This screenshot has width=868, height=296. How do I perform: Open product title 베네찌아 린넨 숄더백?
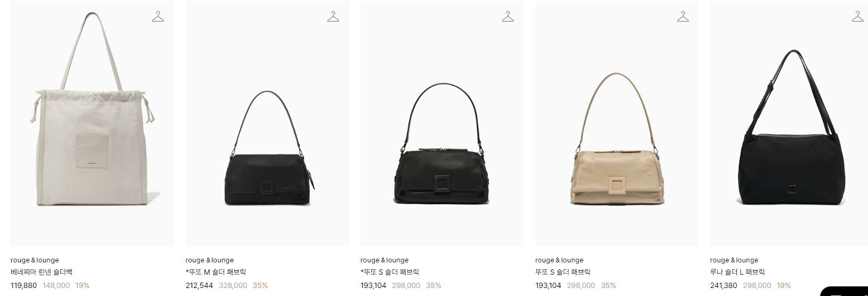(42, 272)
